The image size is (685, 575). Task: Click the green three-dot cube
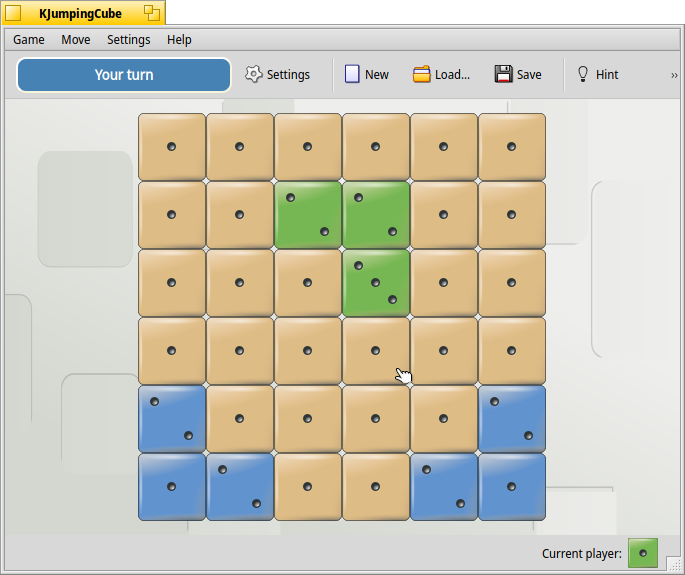tap(376, 283)
